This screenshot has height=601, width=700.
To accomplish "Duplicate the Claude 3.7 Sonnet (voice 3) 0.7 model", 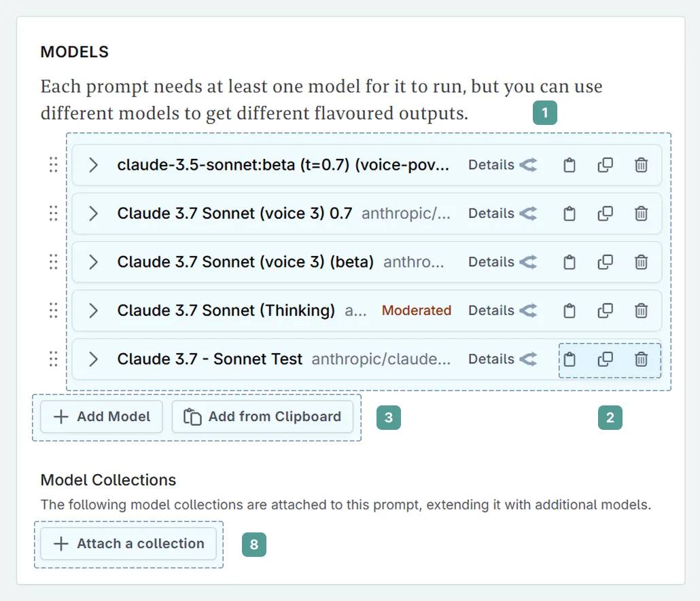I will (606, 213).
